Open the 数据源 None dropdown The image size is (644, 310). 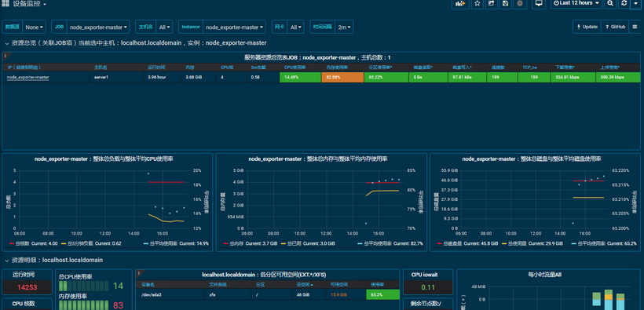pyautogui.click(x=34, y=27)
